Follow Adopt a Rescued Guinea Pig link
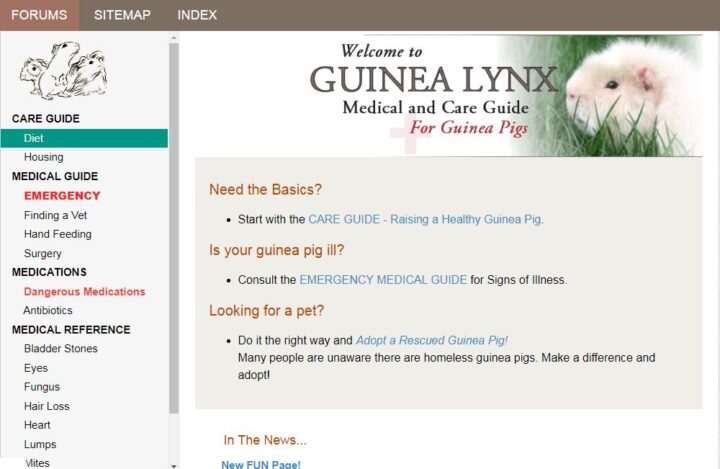720x469 pixels. (x=432, y=340)
